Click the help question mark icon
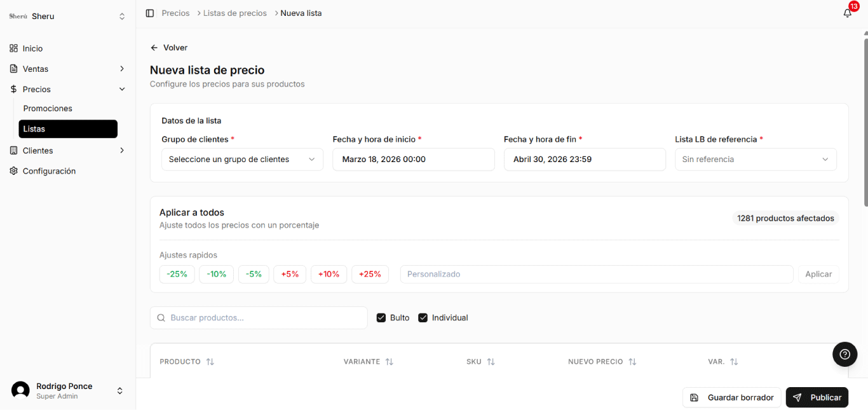868x410 pixels. pos(844,355)
